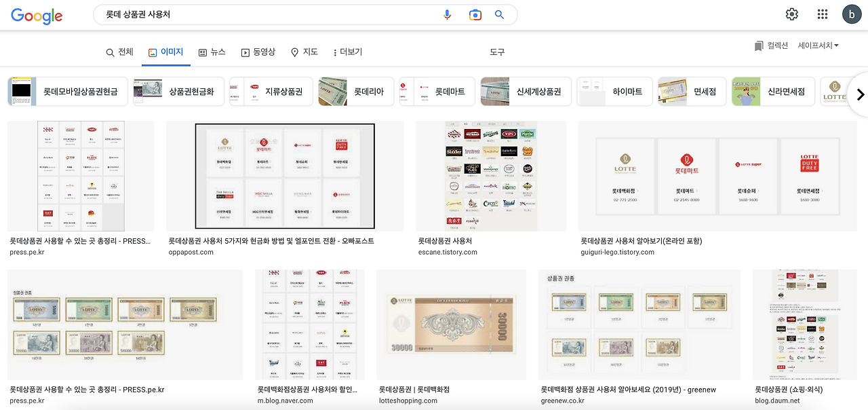
Task: Expand the 세이프서치 dropdown
Action: (x=818, y=45)
